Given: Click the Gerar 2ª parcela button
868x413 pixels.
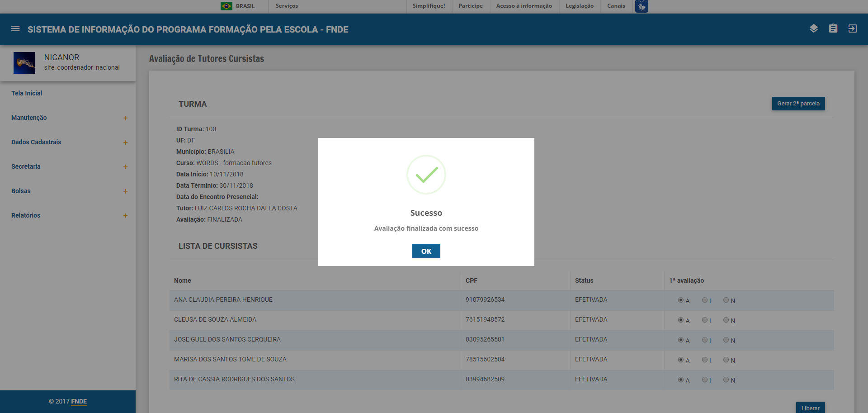Looking at the screenshot, I should [798, 104].
